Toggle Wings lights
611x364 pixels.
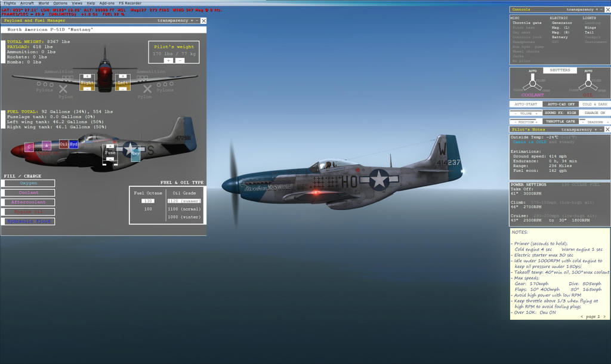click(590, 27)
